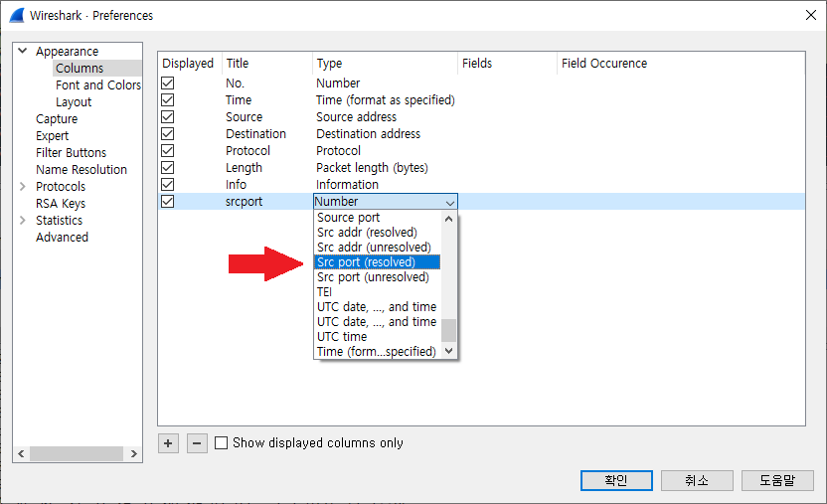Click the Fields column header

click(x=507, y=64)
